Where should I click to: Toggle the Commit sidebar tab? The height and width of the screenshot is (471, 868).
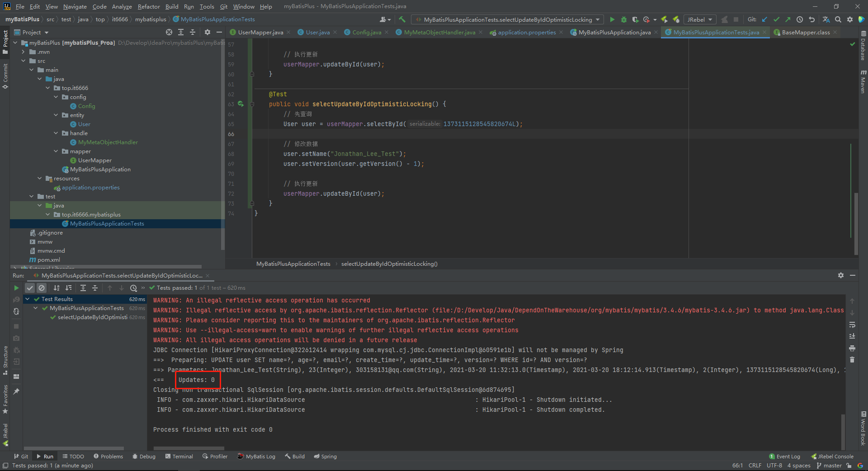click(5, 76)
